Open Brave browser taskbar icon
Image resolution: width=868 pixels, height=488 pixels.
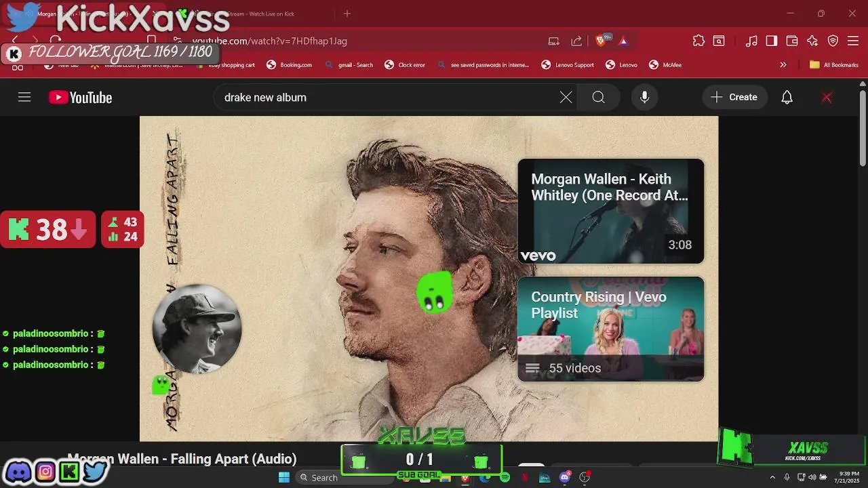(465, 477)
